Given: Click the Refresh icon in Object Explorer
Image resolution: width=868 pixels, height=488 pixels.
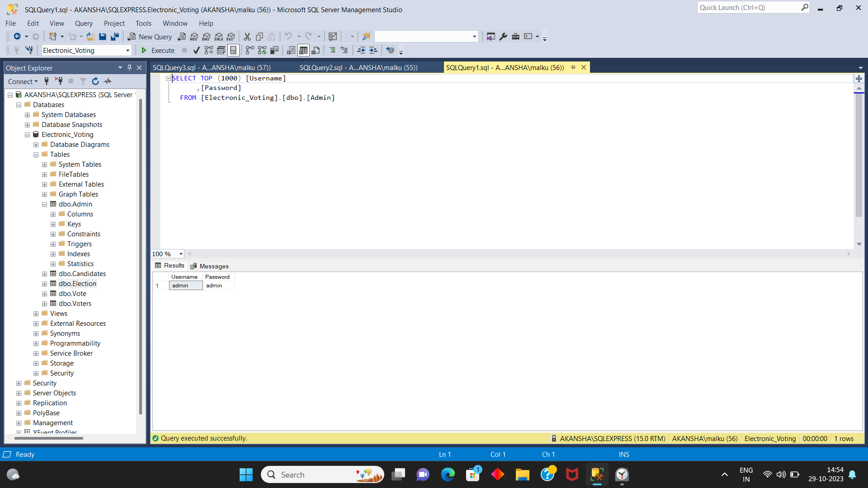Looking at the screenshot, I should [x=95, y=81].
